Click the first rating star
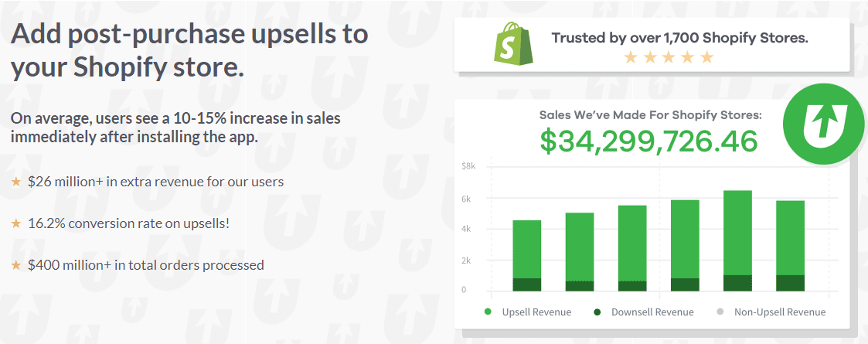The image size is (868, 344). pos(631,57)
